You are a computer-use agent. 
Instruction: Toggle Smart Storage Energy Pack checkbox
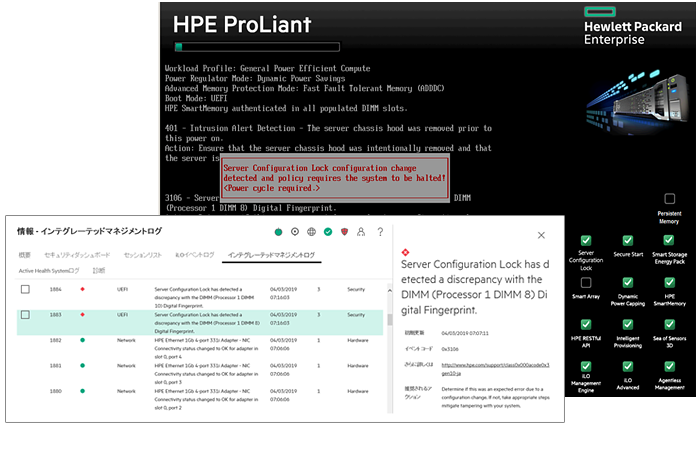669,240
